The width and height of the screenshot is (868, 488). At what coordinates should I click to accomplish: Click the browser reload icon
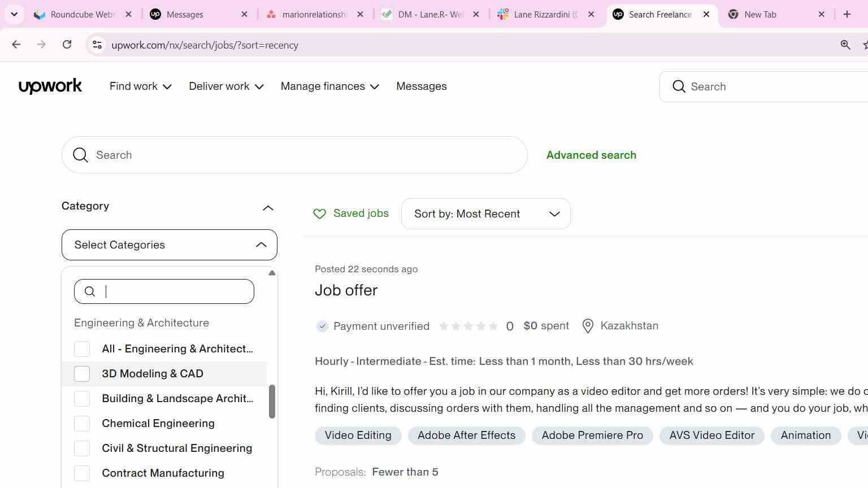click(x=67, y=45)
